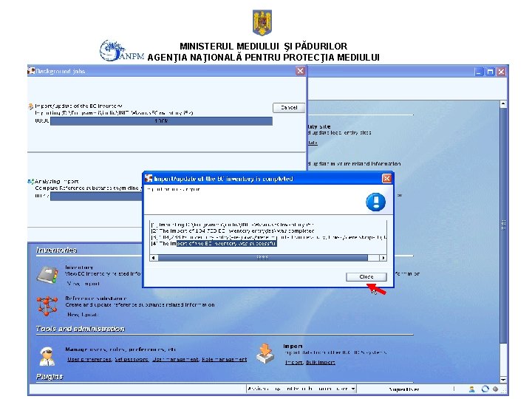Click the side panel splitter handle at right
The image size is (532, 399).
[503, 225]
